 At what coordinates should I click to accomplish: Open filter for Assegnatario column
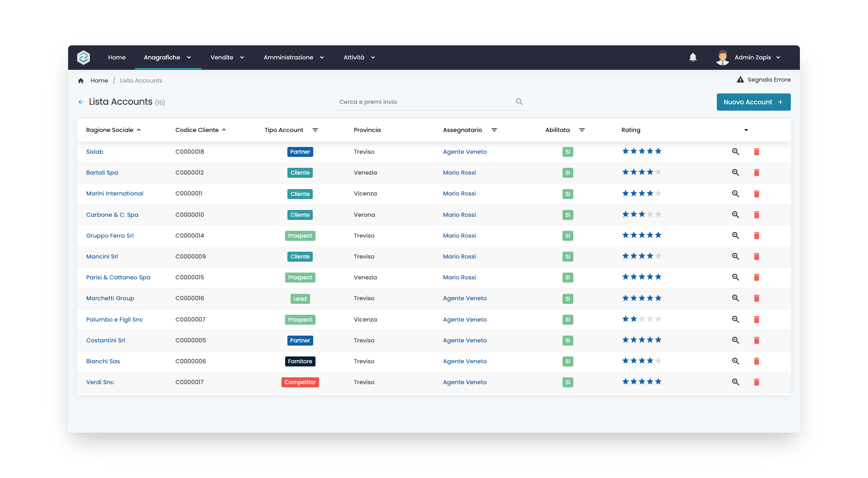494,130
